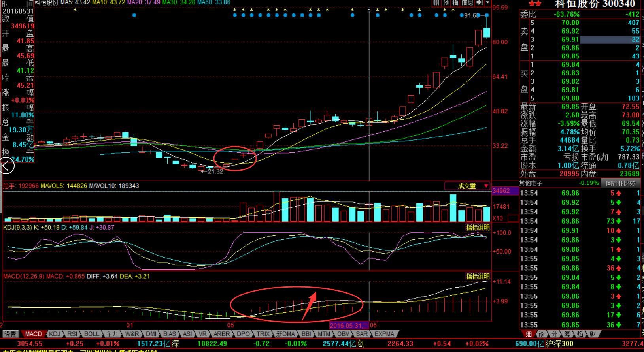Image resolution: width=644 pixels, height=352 pixels.
Task: Click the 设置 settings button
Action: tap(10, 334)
